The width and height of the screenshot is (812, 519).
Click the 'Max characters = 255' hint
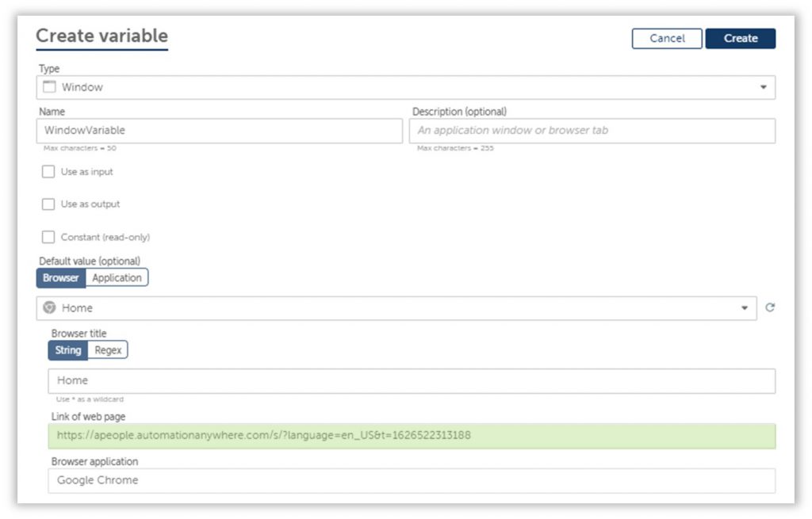(456, 148)
